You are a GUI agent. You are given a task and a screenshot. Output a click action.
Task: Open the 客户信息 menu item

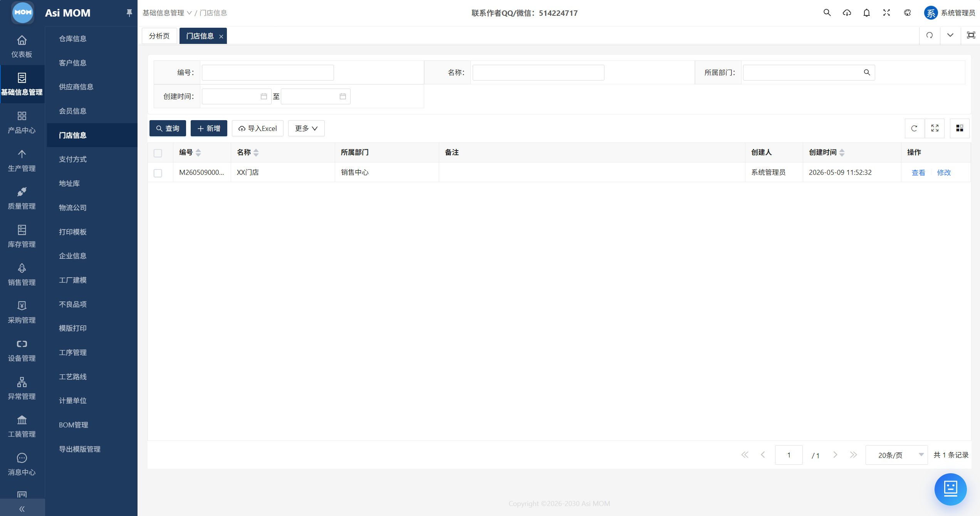tap(72, 63)
